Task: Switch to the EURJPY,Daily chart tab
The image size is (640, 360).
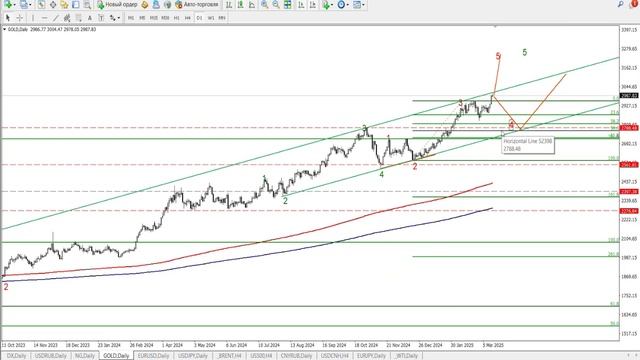Action: 371,356
